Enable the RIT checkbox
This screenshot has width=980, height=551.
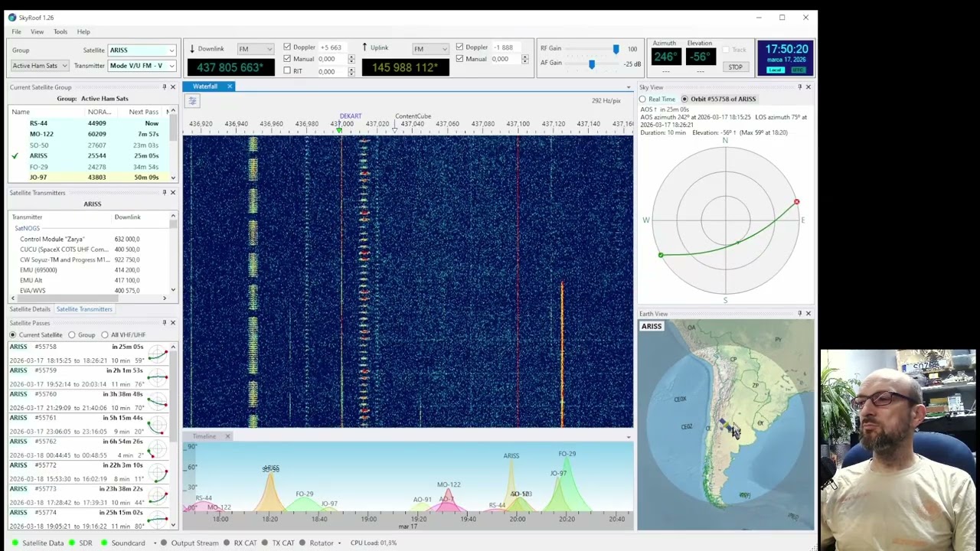point(287,71)
